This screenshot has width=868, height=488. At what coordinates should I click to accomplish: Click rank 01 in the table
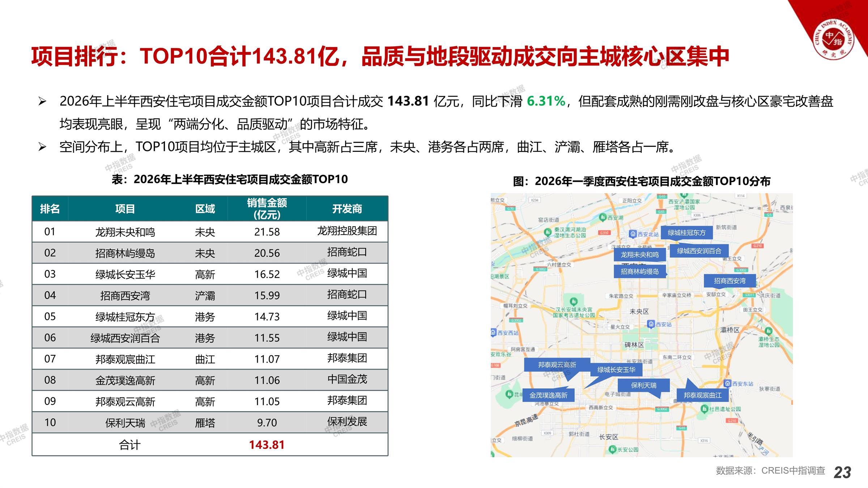coord(50,232)
